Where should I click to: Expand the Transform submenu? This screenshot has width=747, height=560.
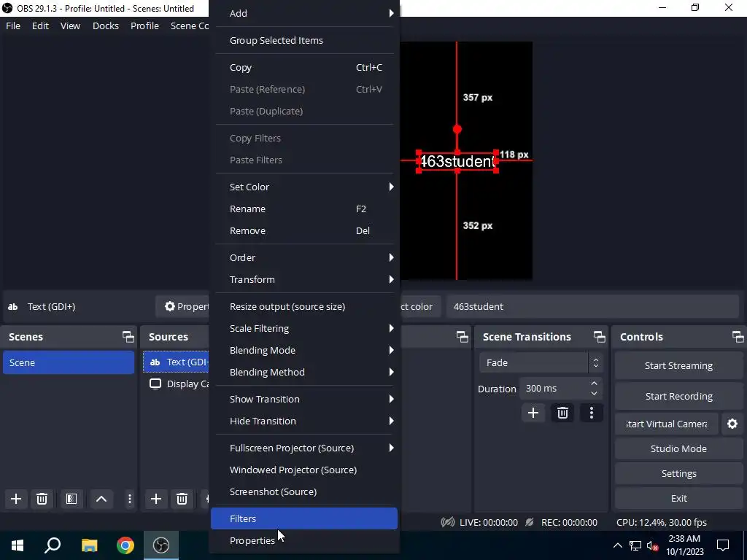coord(304,279)
